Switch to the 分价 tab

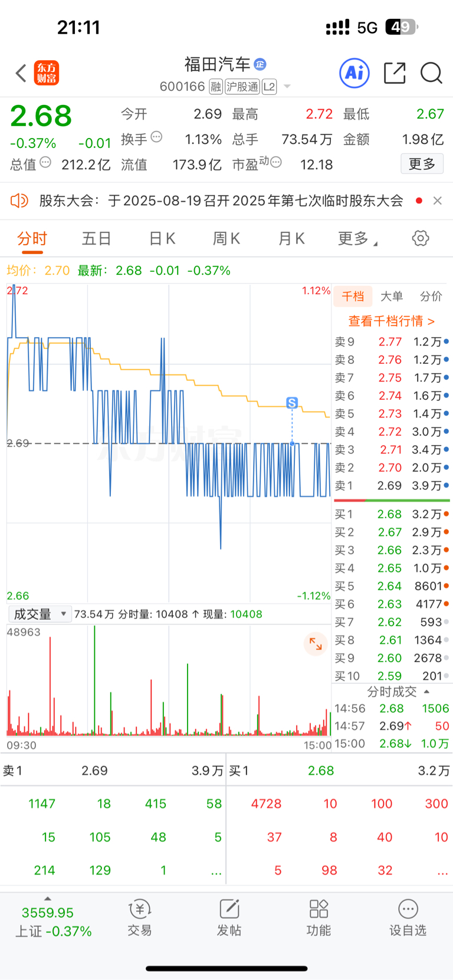pyautogui.click(x=431, y=297)
